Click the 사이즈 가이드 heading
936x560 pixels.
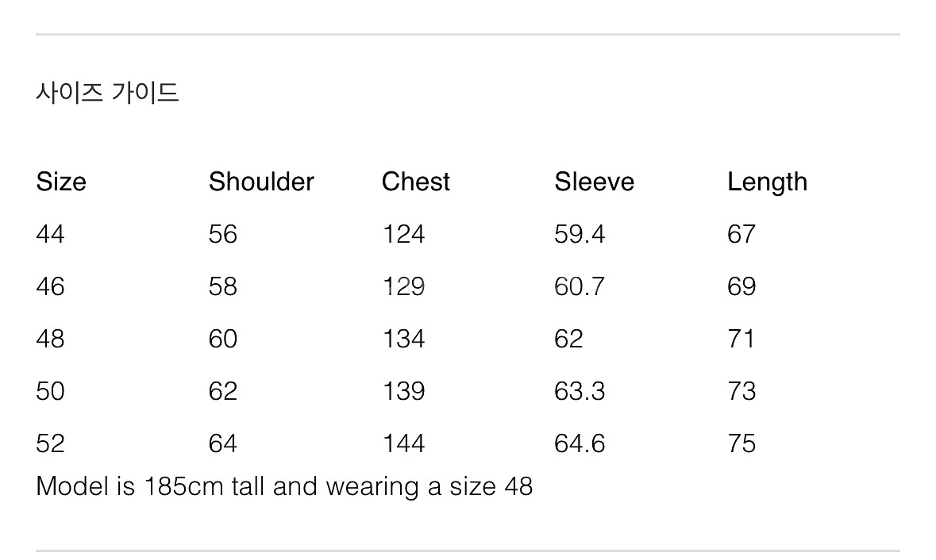click(x=108, y=93)
